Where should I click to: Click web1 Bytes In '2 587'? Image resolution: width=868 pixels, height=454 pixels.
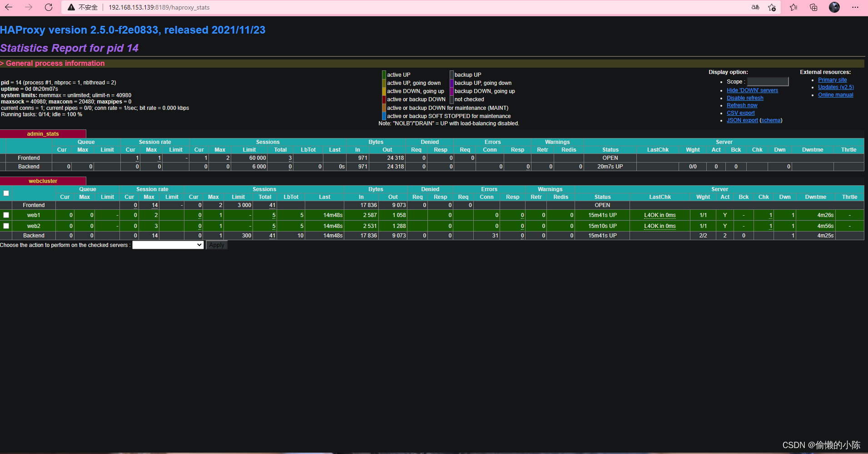coord(370,215)
